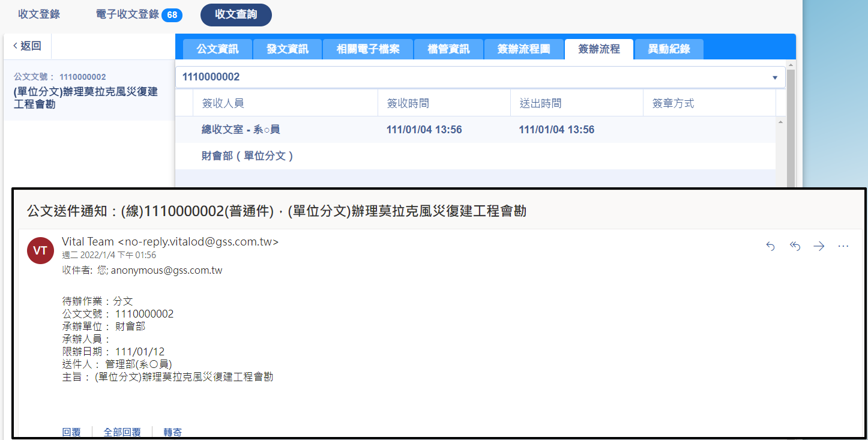Switch to the 公文資訊 tab

(217, 49)
